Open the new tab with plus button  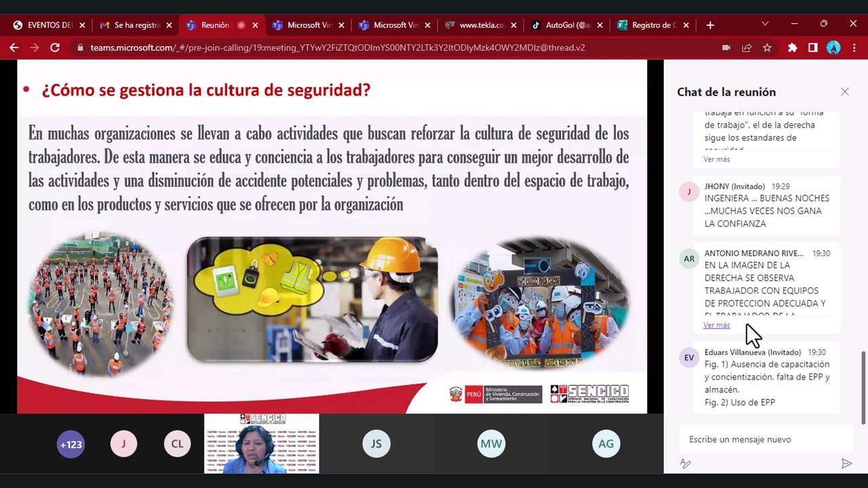point(710,25)
